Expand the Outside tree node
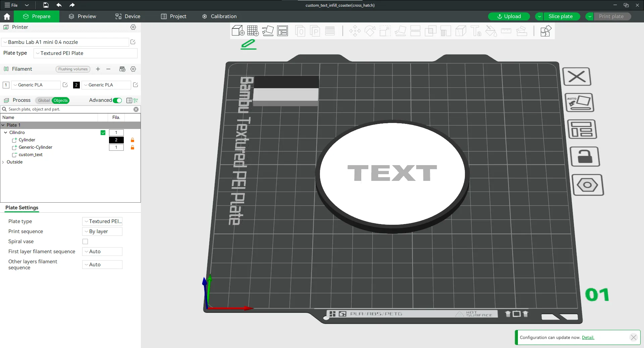 click(3, 162)
